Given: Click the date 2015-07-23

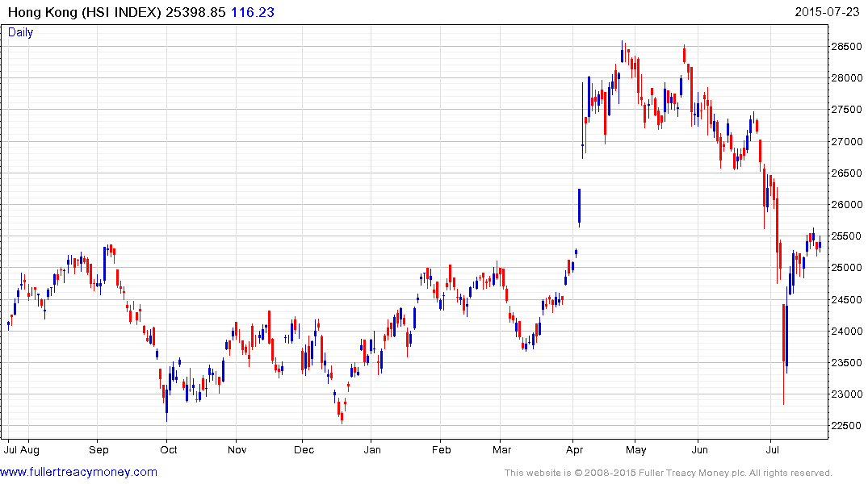Looking at the screenshot, I should click(827, 12).
